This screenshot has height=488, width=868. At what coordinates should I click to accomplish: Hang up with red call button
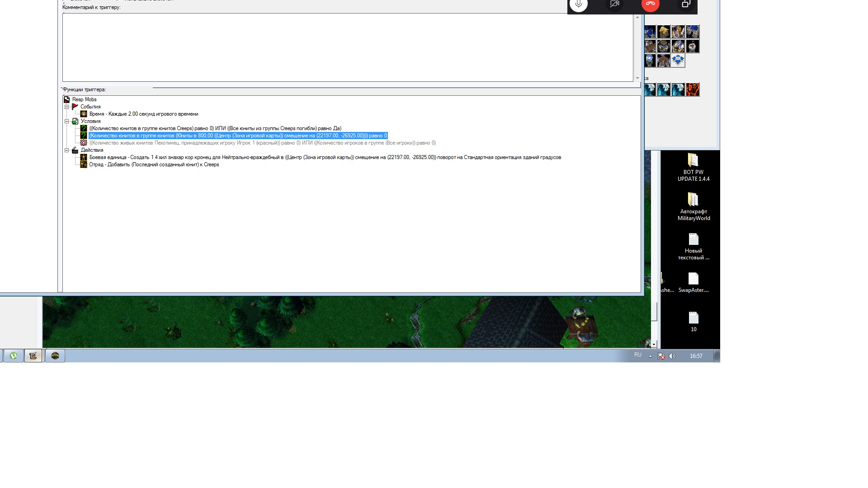coord(650,5)
